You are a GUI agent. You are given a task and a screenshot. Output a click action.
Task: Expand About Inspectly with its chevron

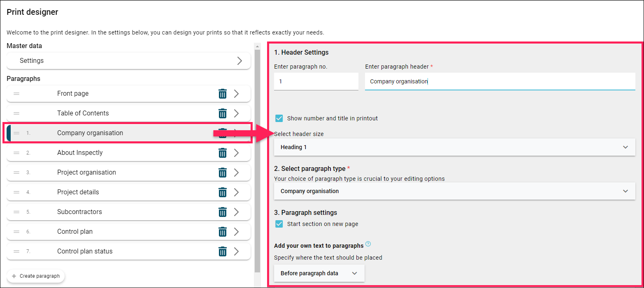237,153
